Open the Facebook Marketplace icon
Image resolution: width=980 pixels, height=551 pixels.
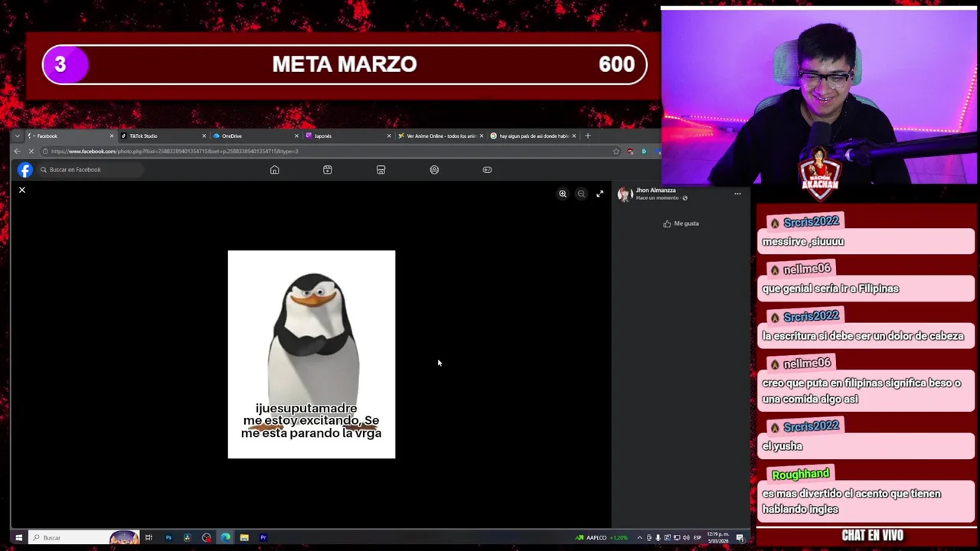381,170
